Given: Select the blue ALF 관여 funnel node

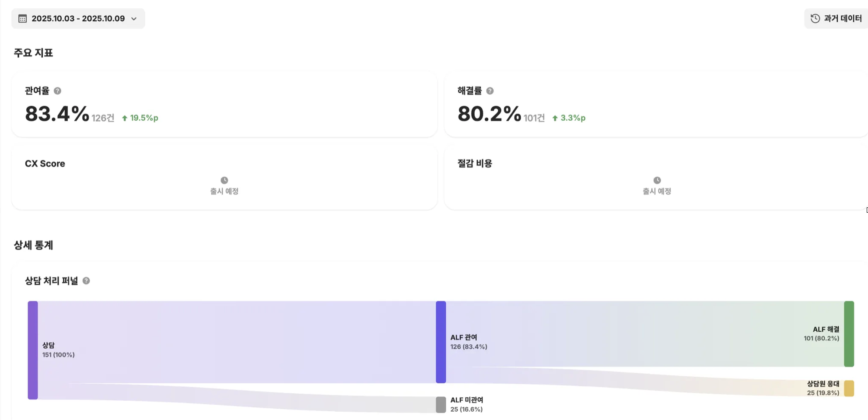Looking at the screenshot, I should click(x=441, y=342).
